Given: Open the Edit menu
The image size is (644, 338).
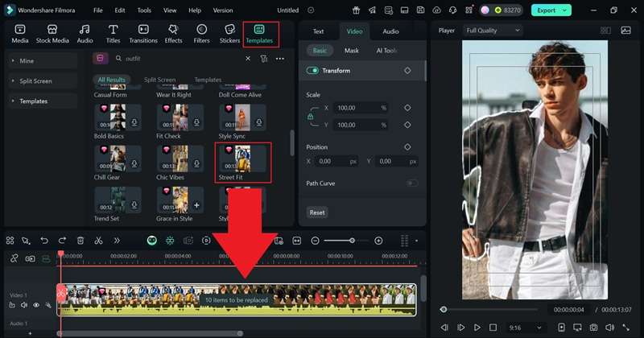Looking at the screenshot, I should 120,10.
